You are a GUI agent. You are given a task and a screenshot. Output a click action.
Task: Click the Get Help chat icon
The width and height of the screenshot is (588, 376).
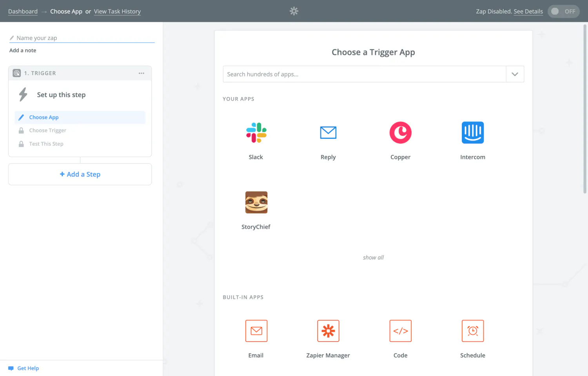[11, 368]
